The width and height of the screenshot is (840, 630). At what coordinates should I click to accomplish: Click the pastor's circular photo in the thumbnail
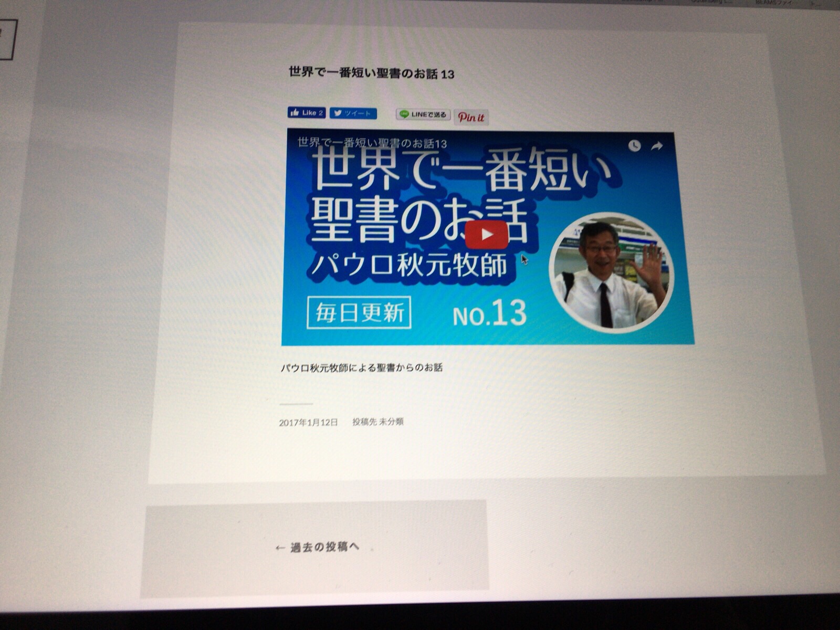point(612,273)
